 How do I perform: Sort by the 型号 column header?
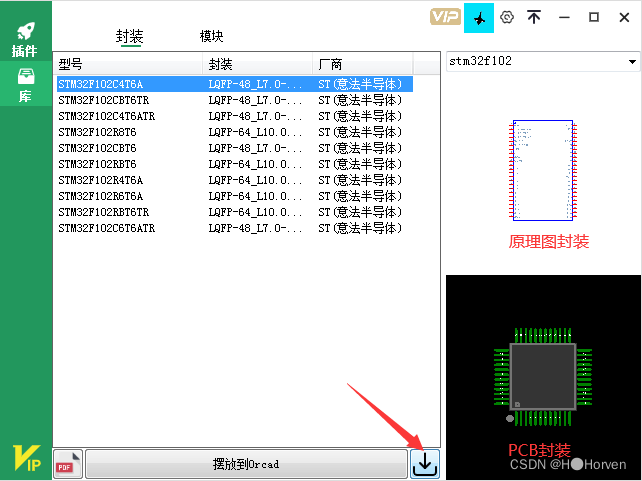point(128,64)
